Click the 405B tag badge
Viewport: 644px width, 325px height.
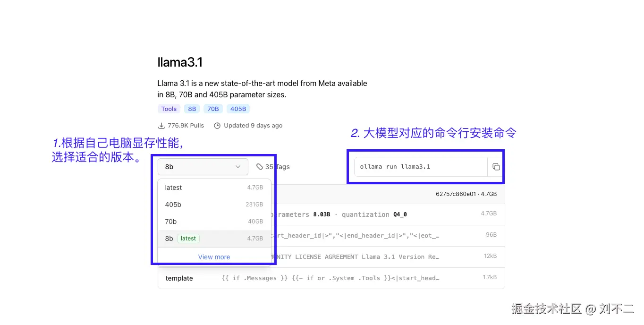point(238,109)
